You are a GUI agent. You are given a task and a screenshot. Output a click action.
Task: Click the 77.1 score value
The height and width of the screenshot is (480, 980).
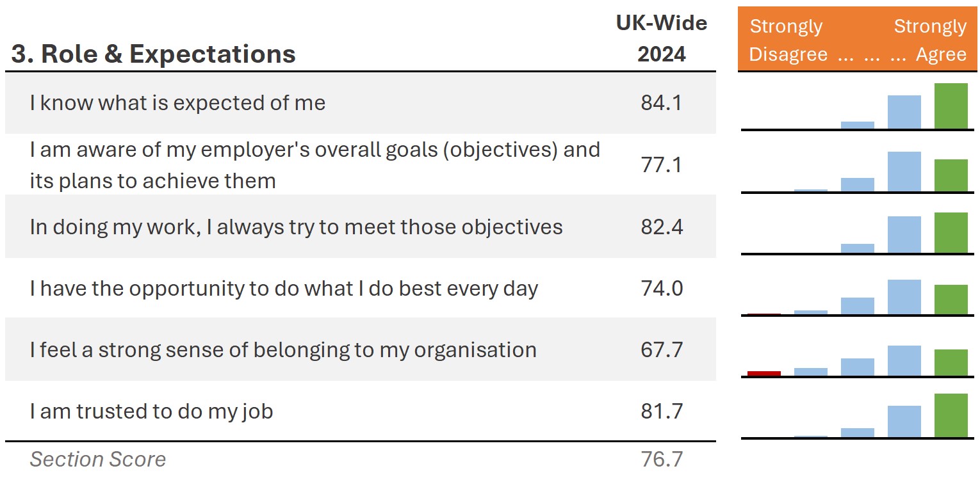click(662, 165)
